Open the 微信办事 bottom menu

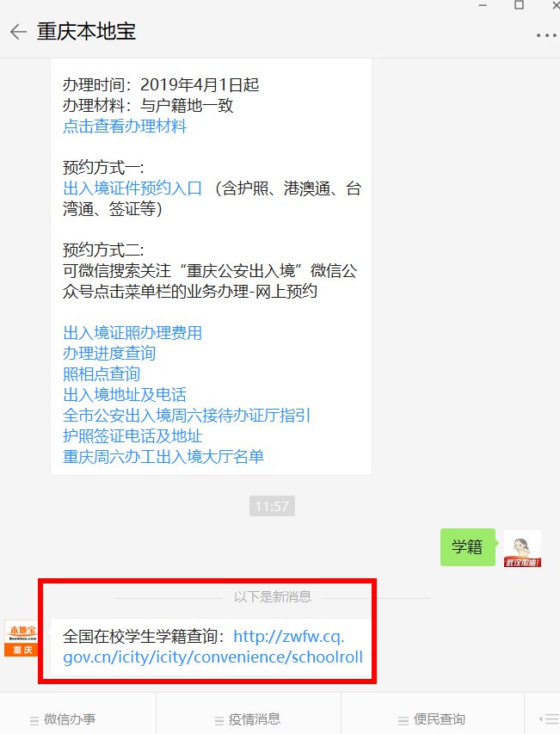click(63, 719)
